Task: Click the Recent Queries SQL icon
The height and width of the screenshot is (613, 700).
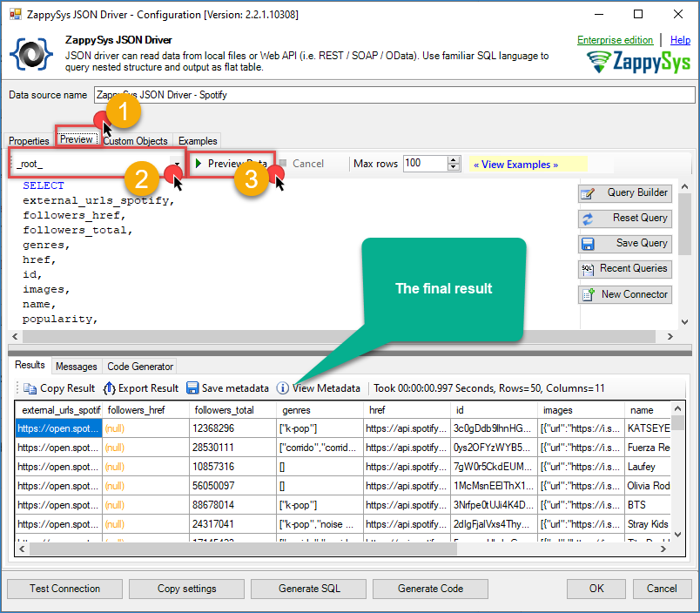Action: (588, 270)
